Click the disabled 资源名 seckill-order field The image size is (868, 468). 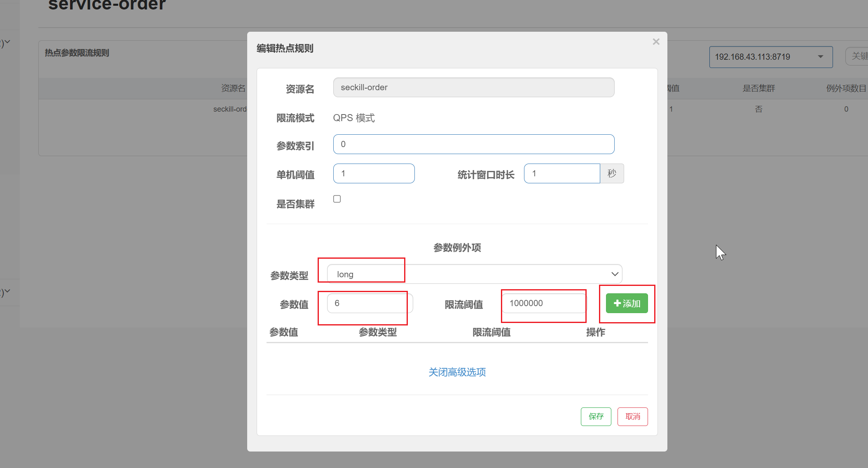(x=473, y=87)
